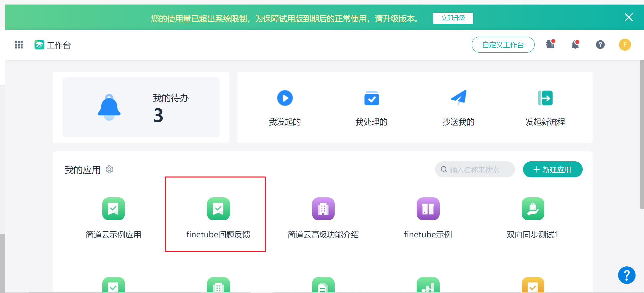Image resolution: width=644 pixels, height=293 pixels.
Task: Click the 发起新流程 label
Action: pyautogui.click(x=545, y=122)
